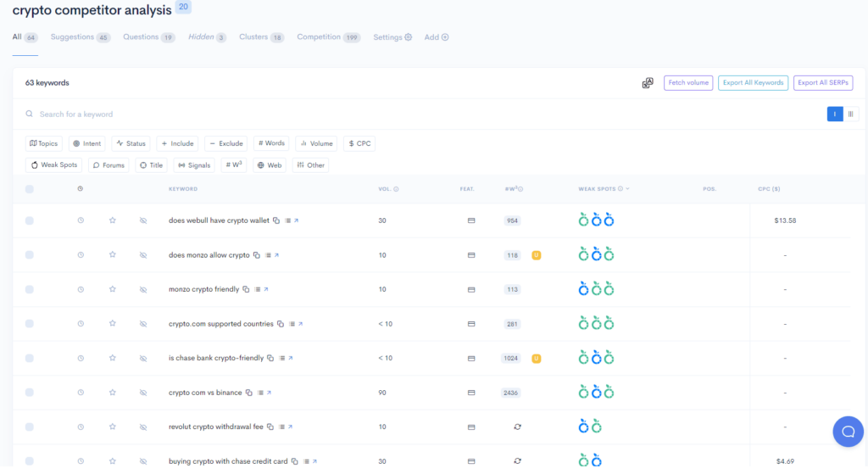Viewport: 868px width, 474px height.
Task: Star the 'crypto com vs binance' keyword
Action: tap(113, 393)
